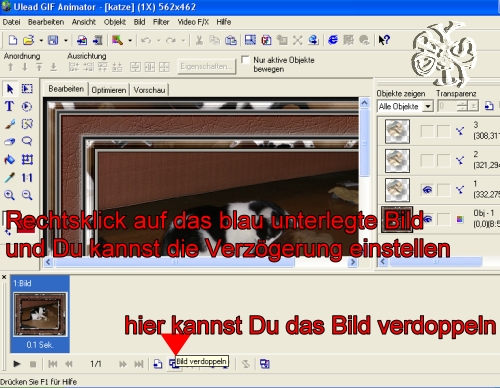Toggle lock box for object 2
This screenshot has width=500, height=388.
[444, 161]
